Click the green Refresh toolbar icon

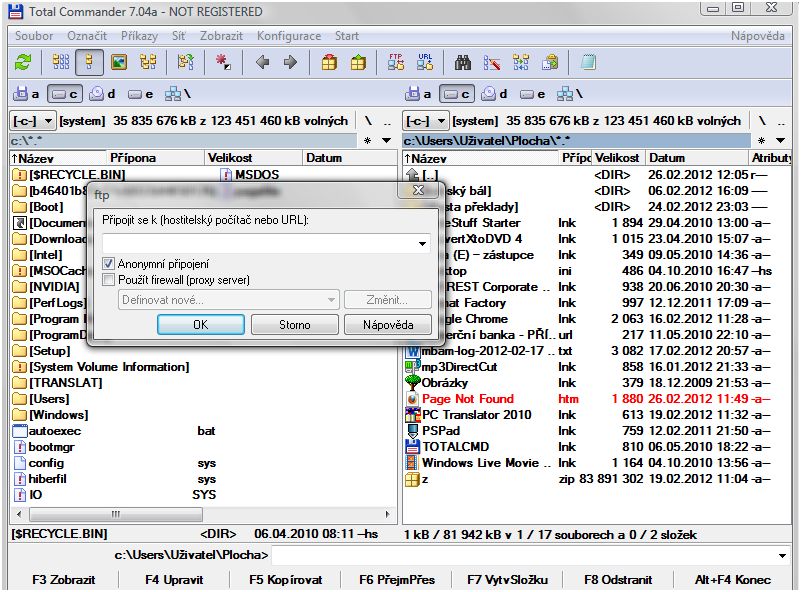[22, 62]
